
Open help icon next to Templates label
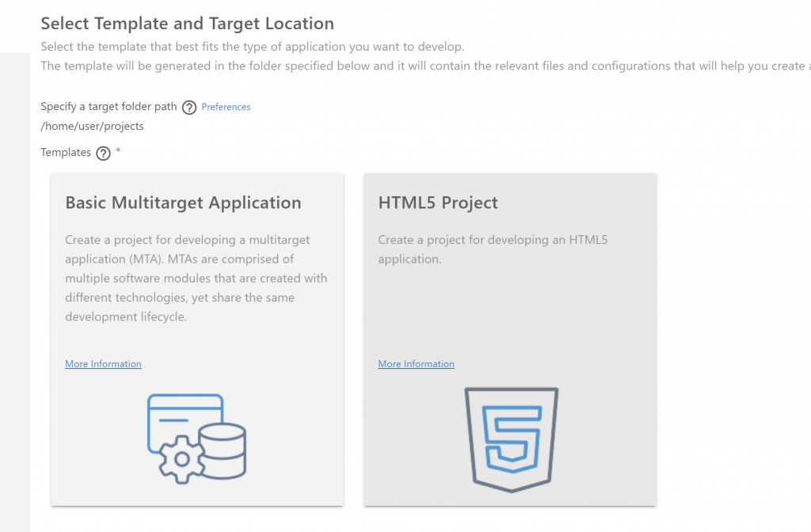[x=104, y=154]
